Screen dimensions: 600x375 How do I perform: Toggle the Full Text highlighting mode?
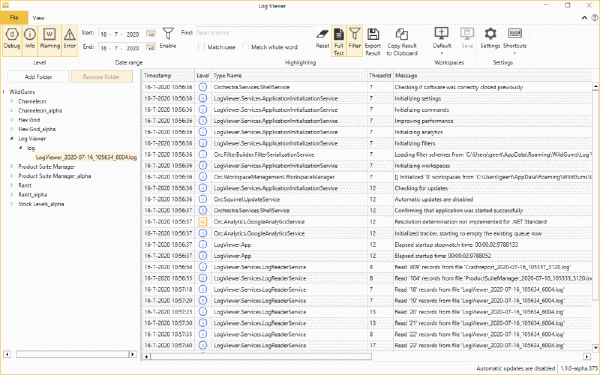[339, 41]
